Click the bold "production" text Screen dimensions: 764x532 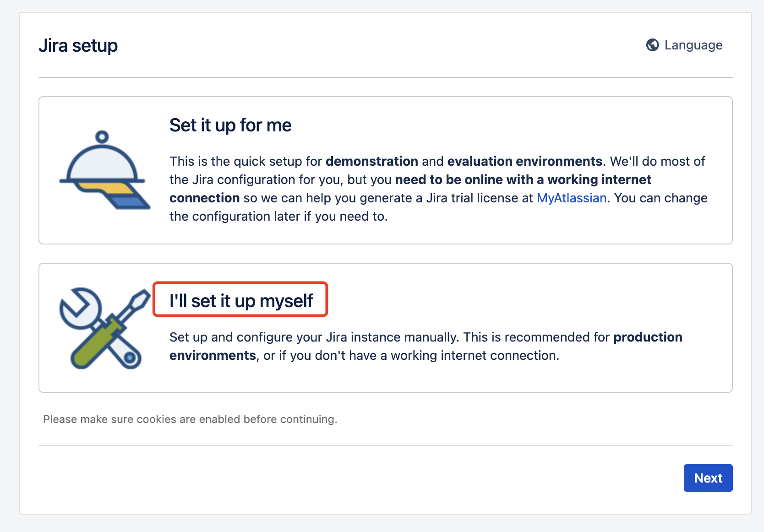click(648, 337)
